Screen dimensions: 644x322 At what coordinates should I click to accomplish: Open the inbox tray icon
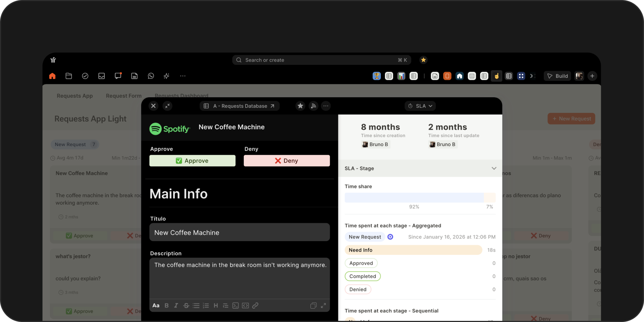(x=101, y=76)
